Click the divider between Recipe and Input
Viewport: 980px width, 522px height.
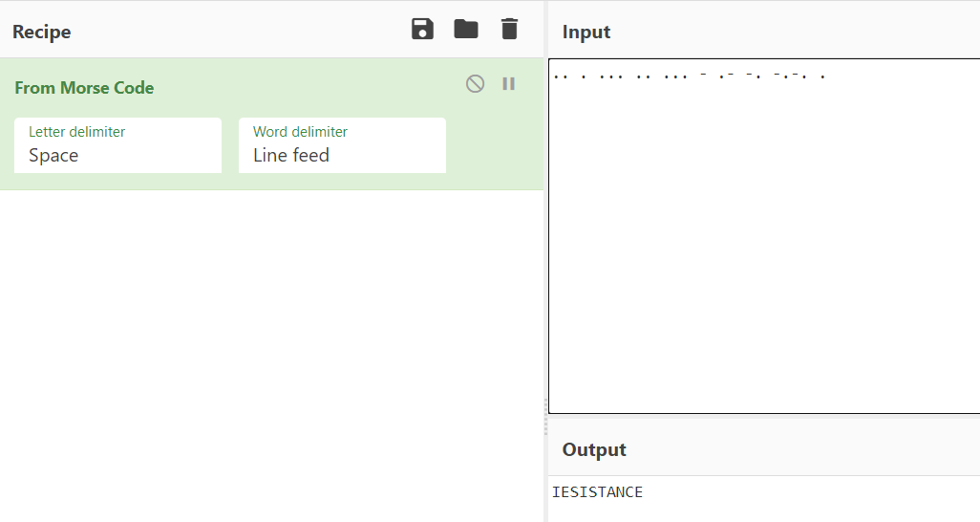point(545,416)
